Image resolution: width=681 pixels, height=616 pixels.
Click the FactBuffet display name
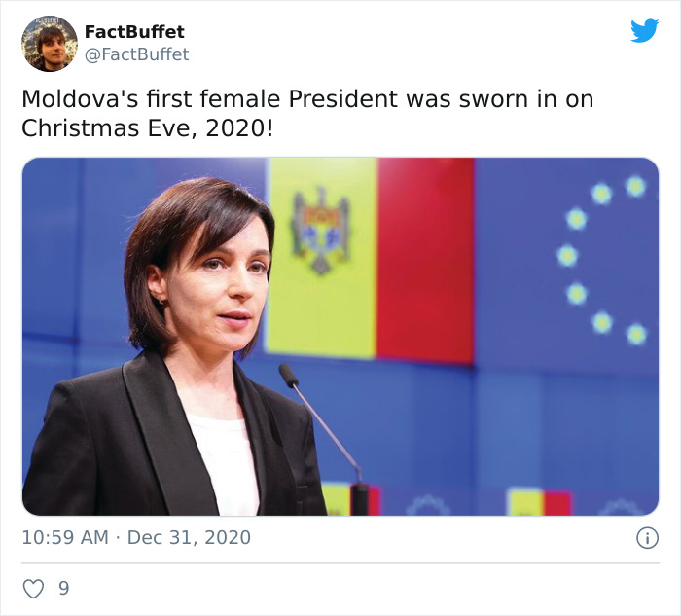134,32
